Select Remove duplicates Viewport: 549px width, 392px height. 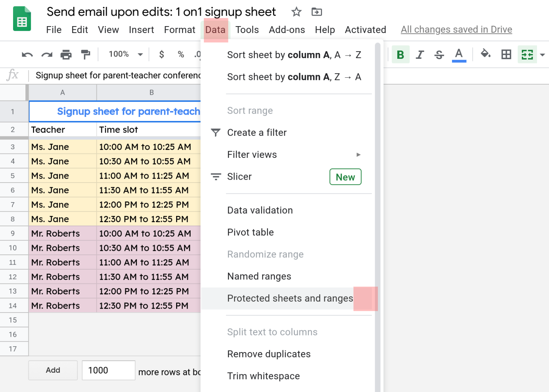(x=288, y=354)
